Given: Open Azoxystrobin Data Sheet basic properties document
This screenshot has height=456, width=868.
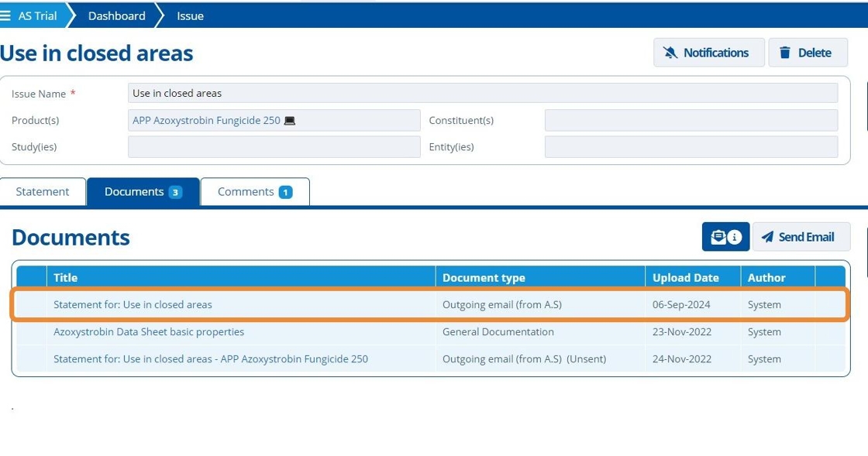Looking at the screenshot, I should pyautogui.click(x=149, y=331).
